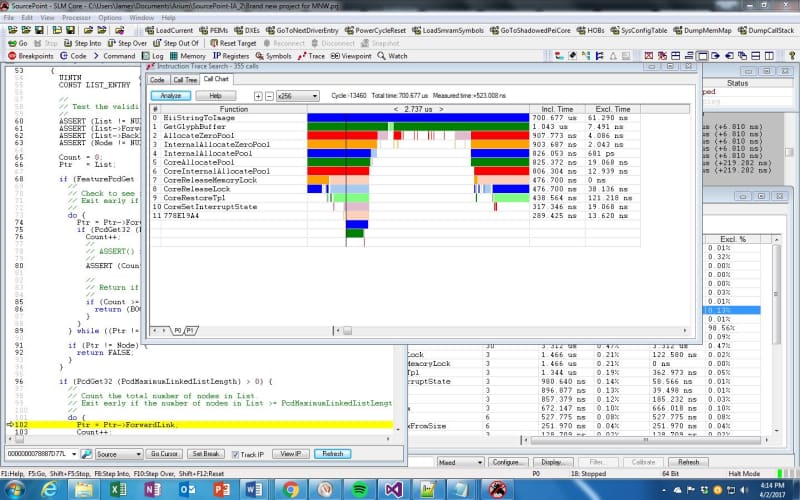
Task: Open the Log window
Action: 153,56
